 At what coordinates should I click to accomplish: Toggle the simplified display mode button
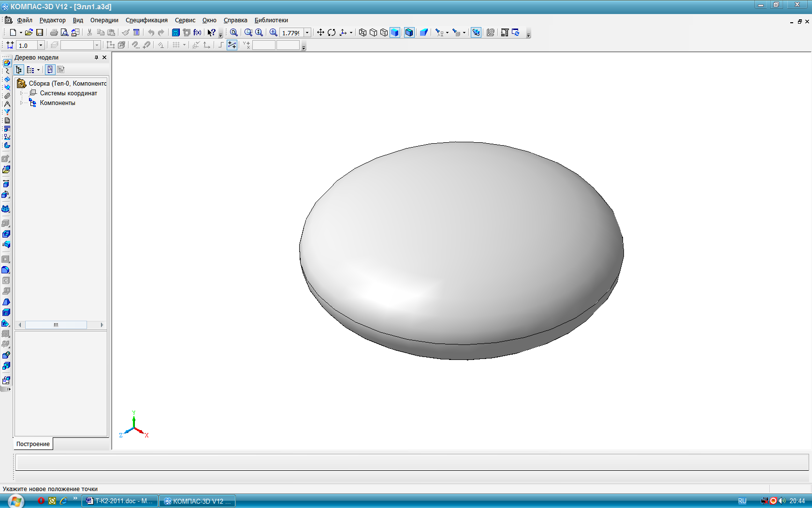pos(476,32)
